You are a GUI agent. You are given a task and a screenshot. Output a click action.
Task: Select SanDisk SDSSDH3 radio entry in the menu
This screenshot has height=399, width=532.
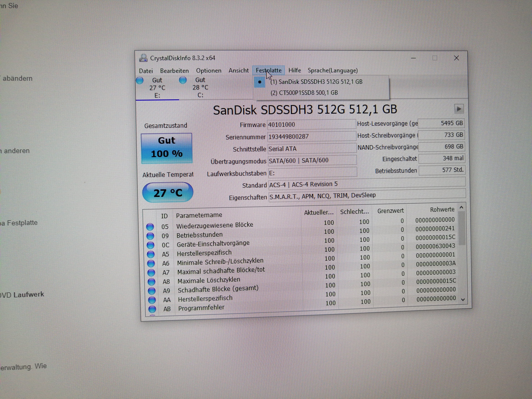pos(316,82)
